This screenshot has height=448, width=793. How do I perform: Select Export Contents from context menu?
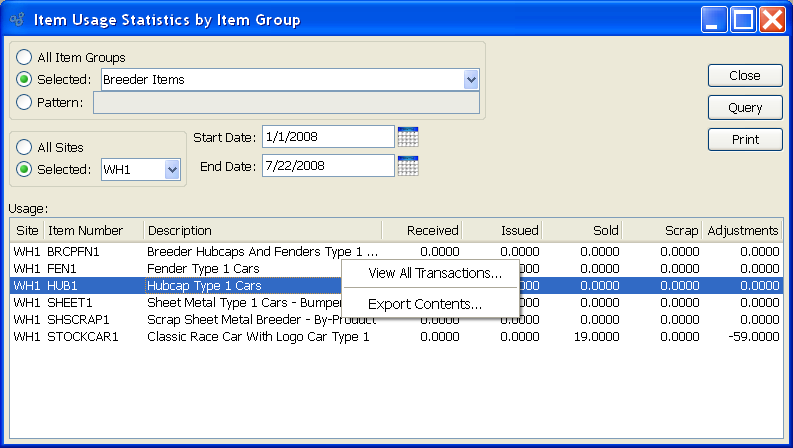coord(425,304)
